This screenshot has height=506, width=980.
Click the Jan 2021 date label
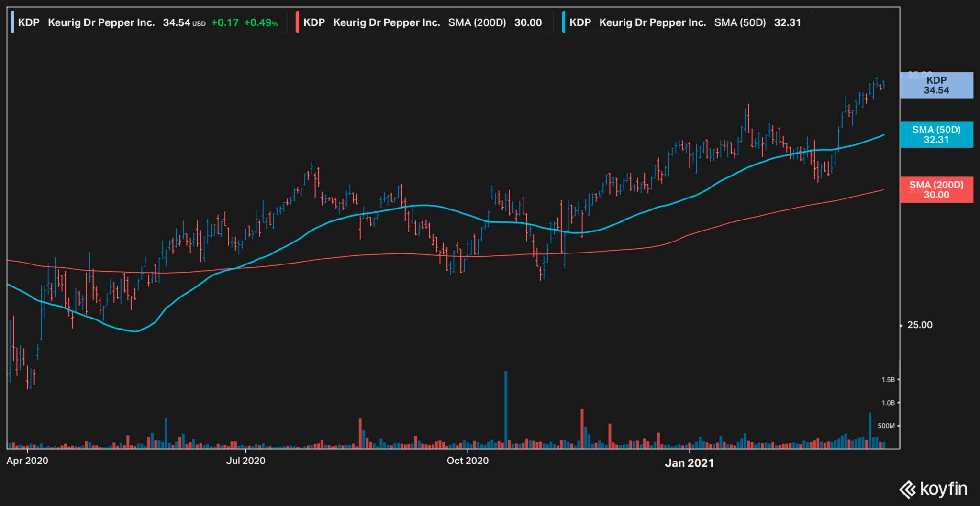689,462
